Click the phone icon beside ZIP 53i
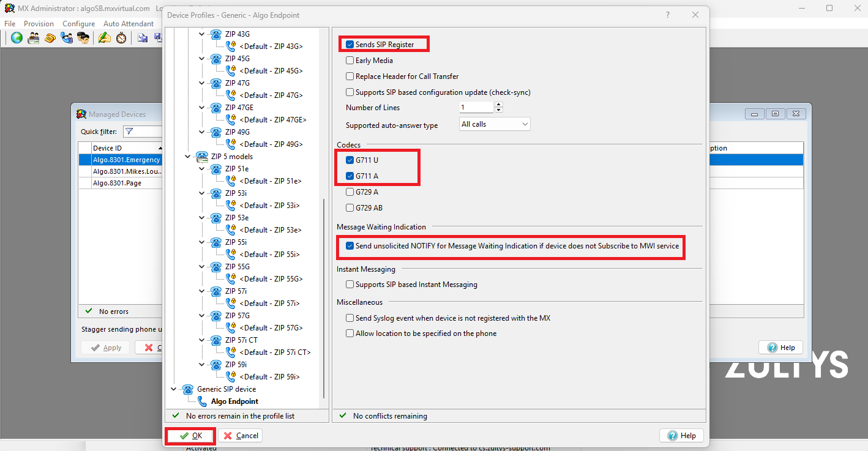 216,193
